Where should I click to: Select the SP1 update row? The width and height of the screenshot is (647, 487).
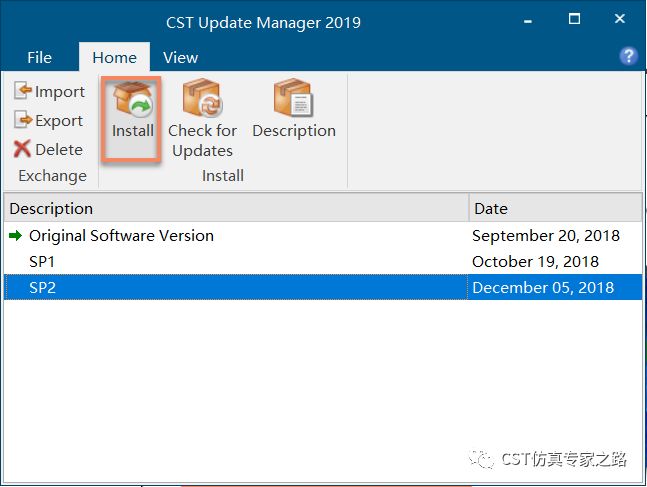[x=323, y=262]
